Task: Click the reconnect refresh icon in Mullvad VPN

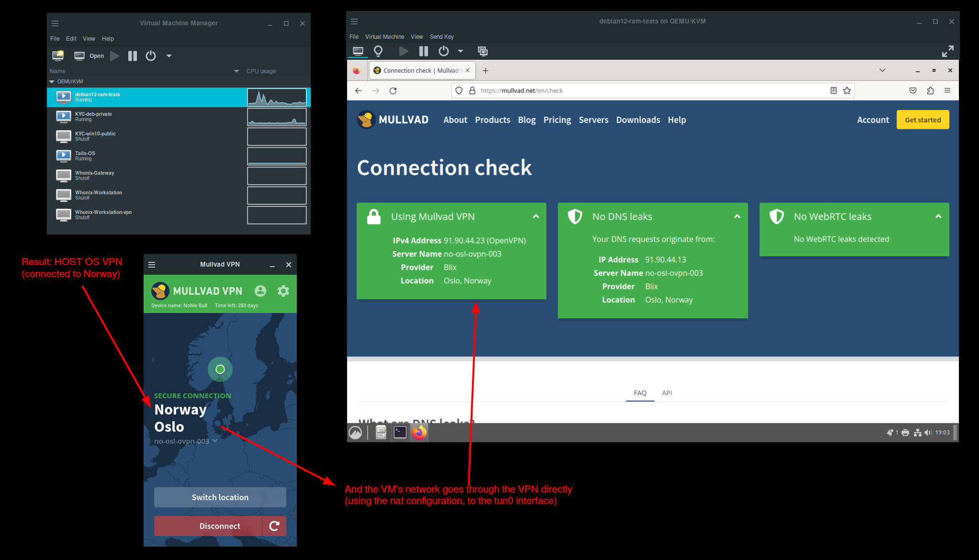Action: coord(274,526)
